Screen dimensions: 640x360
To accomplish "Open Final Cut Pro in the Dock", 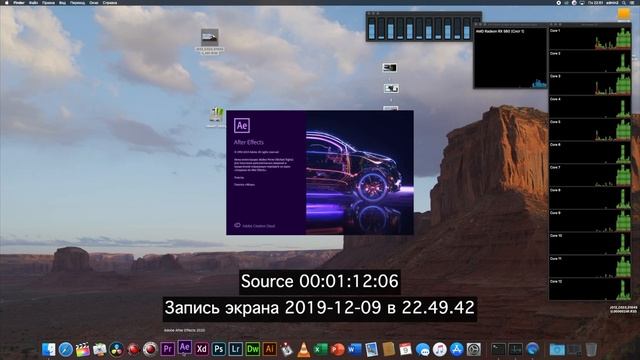I will (82, 349).
